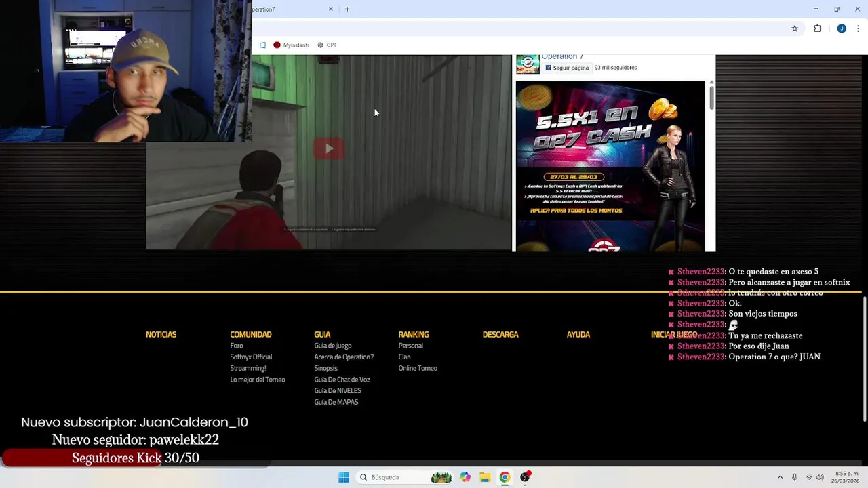Open the Myinstants bookmark
The height and width of the screenshot is (488, 868).
291,45
